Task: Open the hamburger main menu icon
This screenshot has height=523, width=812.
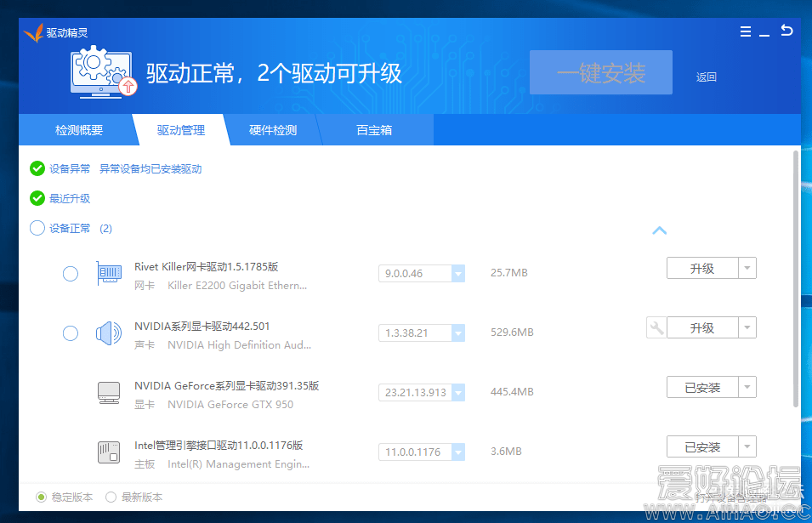Action: (745, 31)
